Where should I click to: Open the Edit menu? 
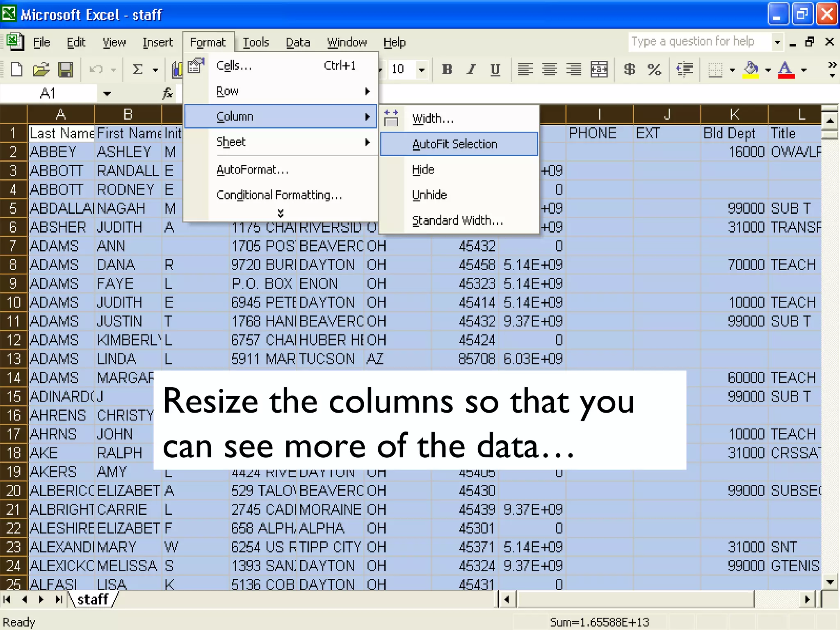tap(76, 42)
